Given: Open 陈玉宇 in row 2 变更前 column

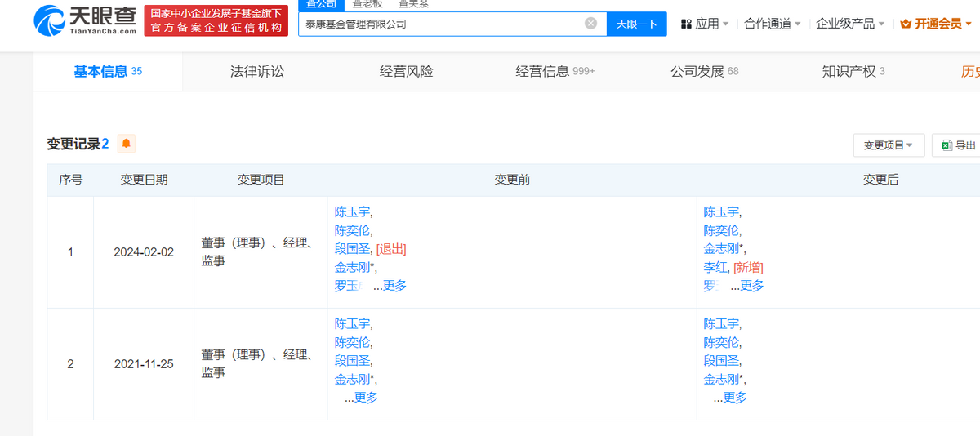Looking at the screenshot, I should pyautogui.click(x=352, y=323).
